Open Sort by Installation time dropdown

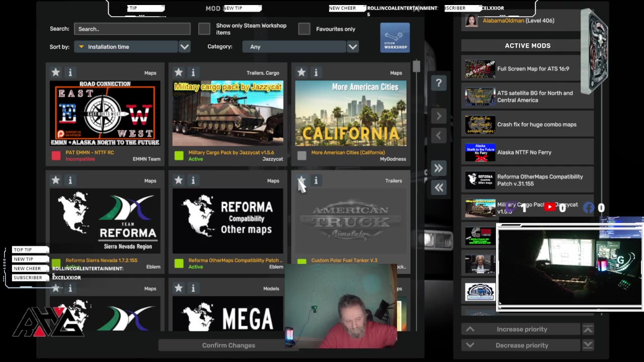(126, 47)
